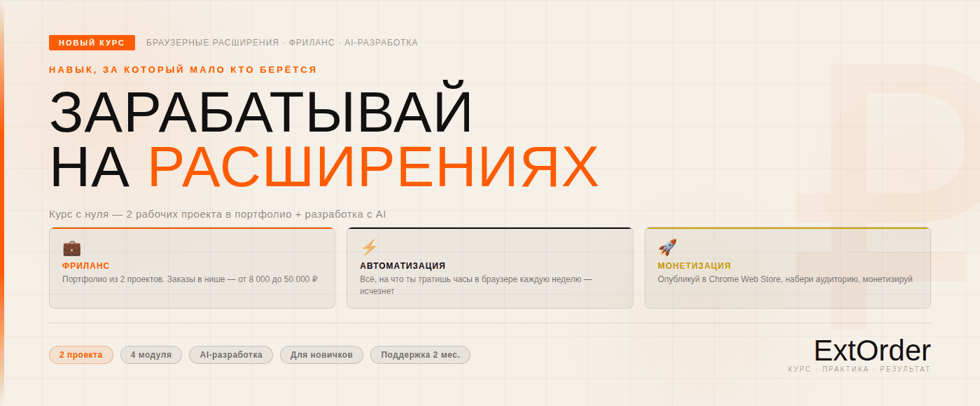Open the МОНЕТИЗАЦИЯ card heading
Image resolution: width=980 pixels, height=406 pixels.
[694, 266]
